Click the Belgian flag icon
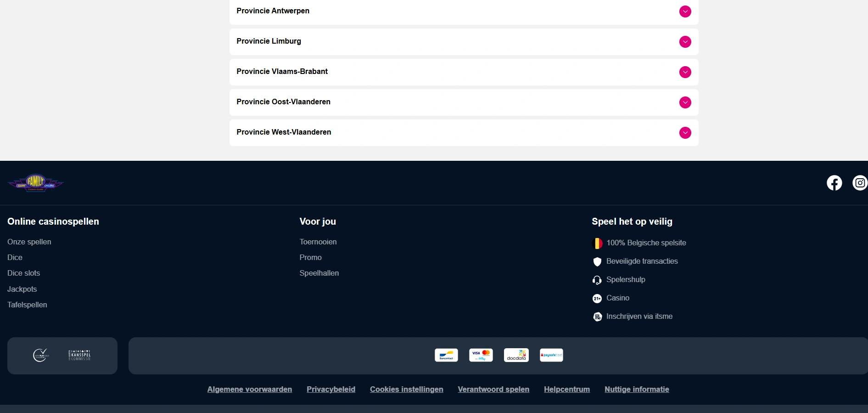This screenshot has width=868, height=413. (x=597, y=243)
